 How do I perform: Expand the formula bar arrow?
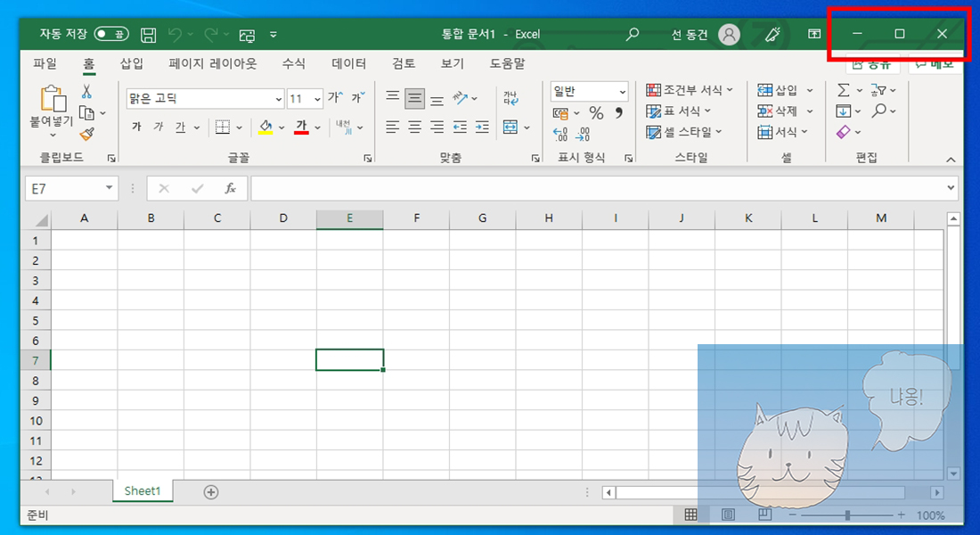click(951, 188)
